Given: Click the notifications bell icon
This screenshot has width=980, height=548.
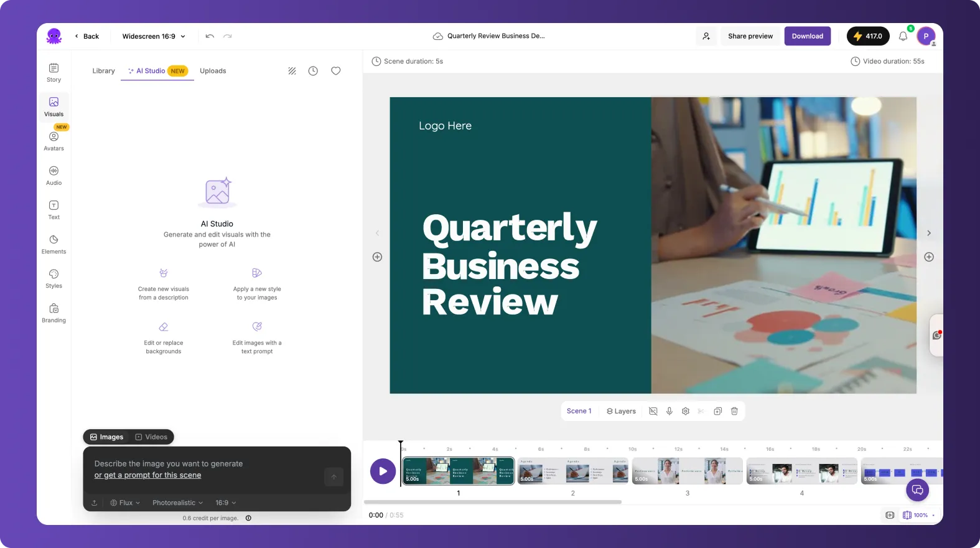Looking at the screenshot, I should (903, 36).
